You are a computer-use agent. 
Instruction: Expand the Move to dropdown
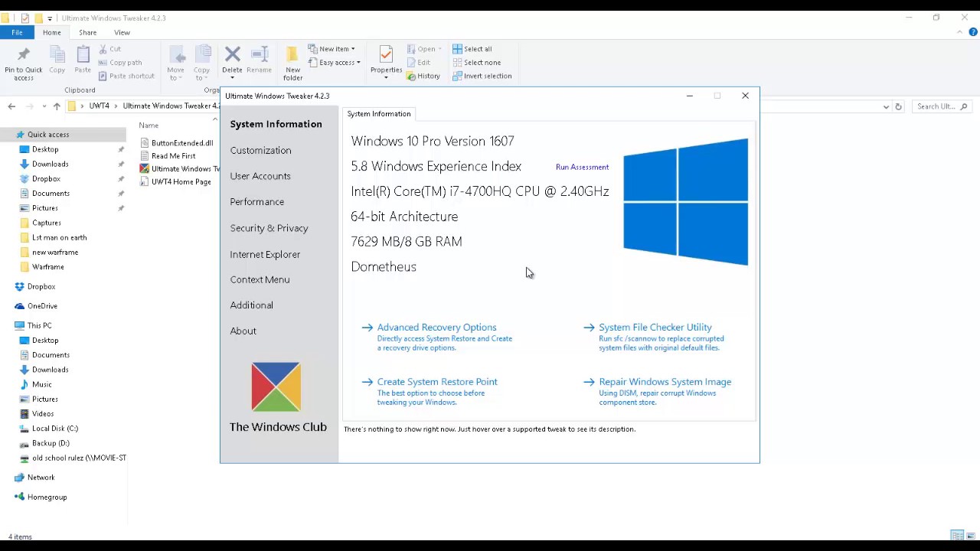(176, 64)
